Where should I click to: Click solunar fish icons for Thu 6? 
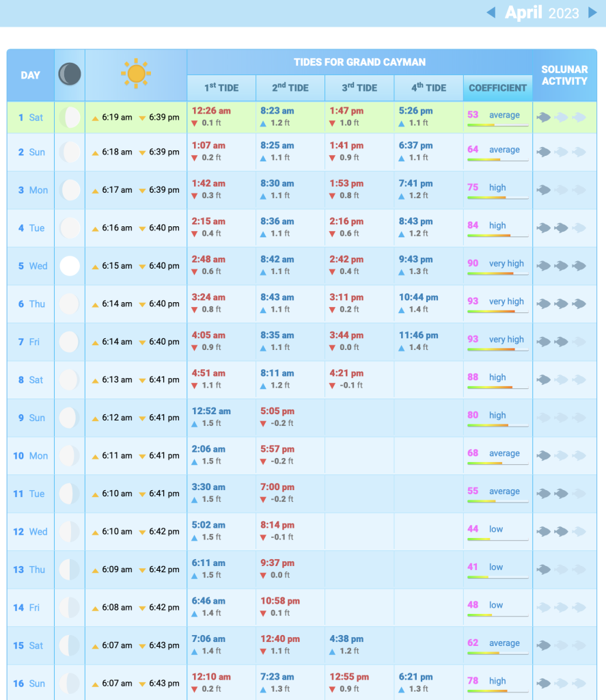tap(560, 304)
